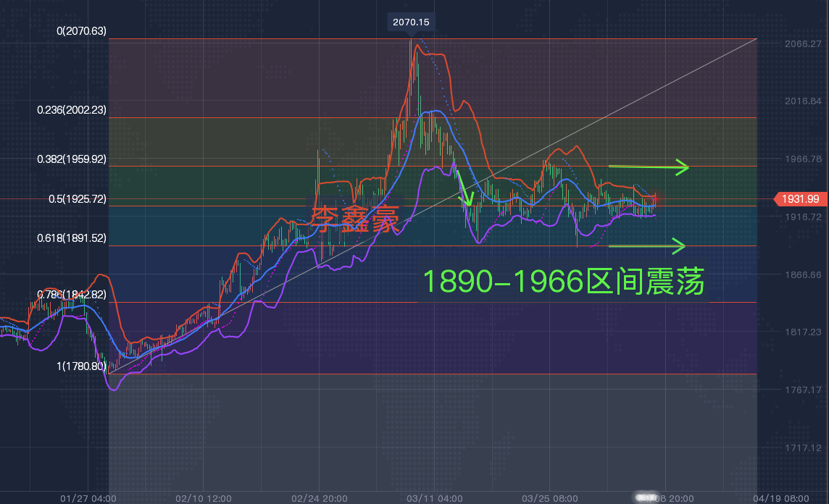Select the 03/11 04:00 time axis label
829x504 pixels.
[x=436, y=498]
